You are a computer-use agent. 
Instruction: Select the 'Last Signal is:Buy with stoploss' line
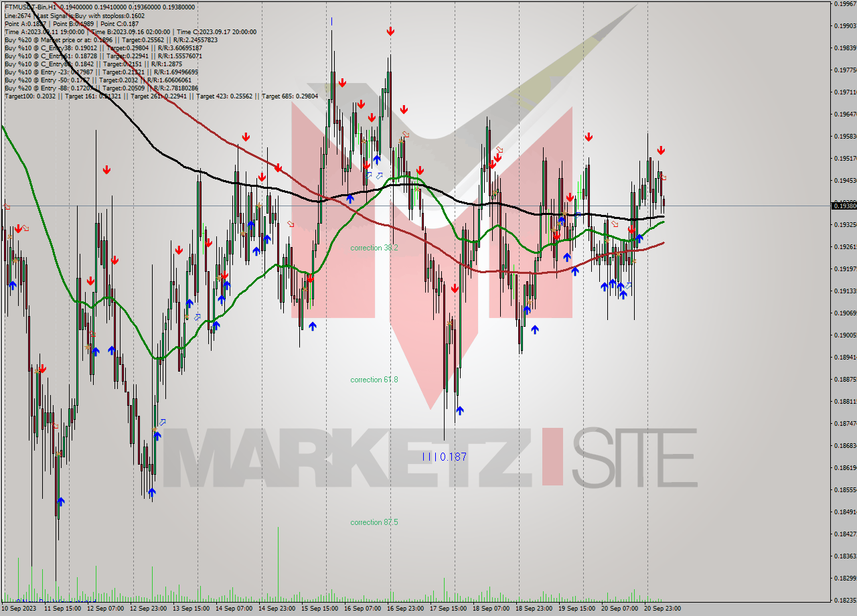74,15
